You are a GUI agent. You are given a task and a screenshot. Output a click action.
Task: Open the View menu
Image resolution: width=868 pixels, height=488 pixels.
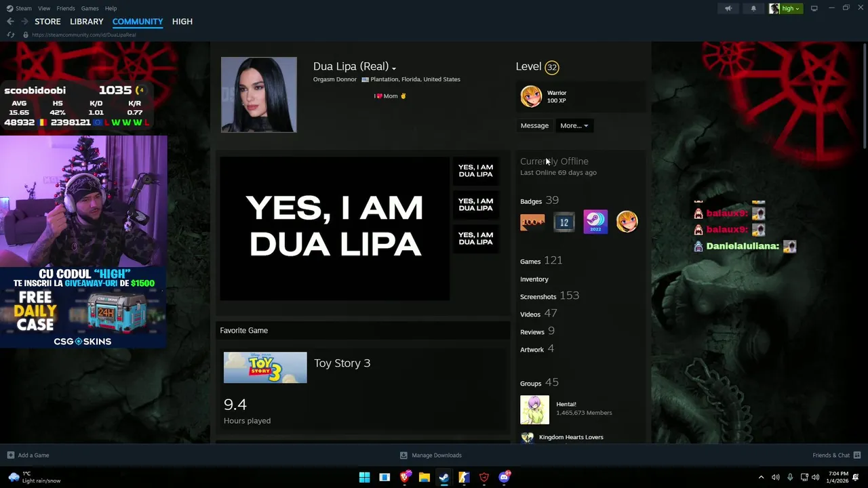[44, 8]
